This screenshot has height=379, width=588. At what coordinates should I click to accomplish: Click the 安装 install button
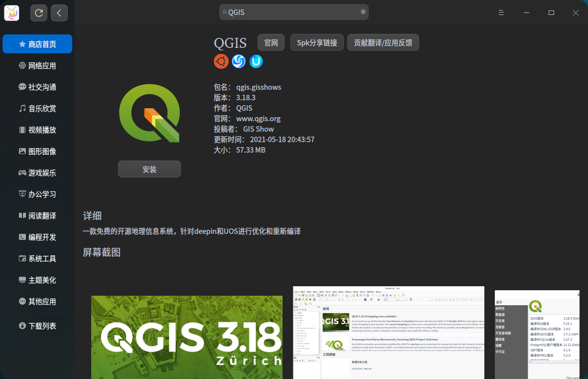point(149,169)
